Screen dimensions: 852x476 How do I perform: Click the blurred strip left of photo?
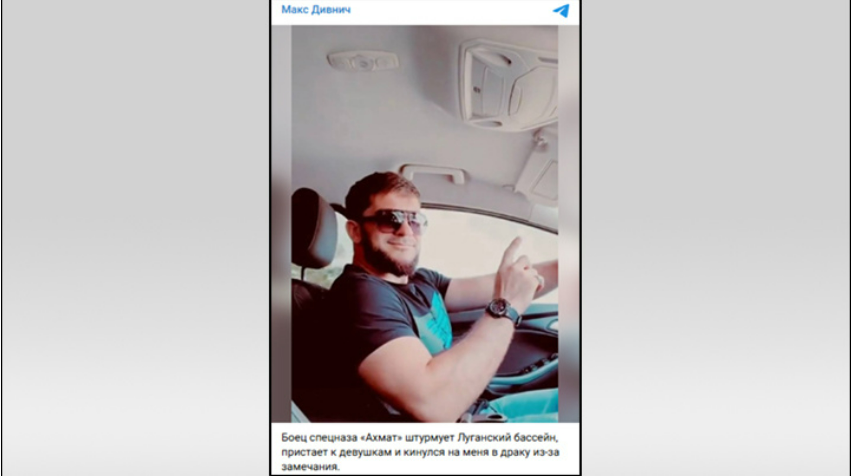(281, 223)
